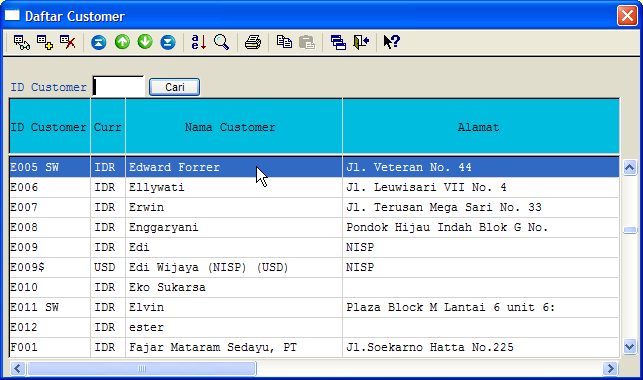Select customer ID E005 SW
The image size is (643, 380).
(50, 167)
